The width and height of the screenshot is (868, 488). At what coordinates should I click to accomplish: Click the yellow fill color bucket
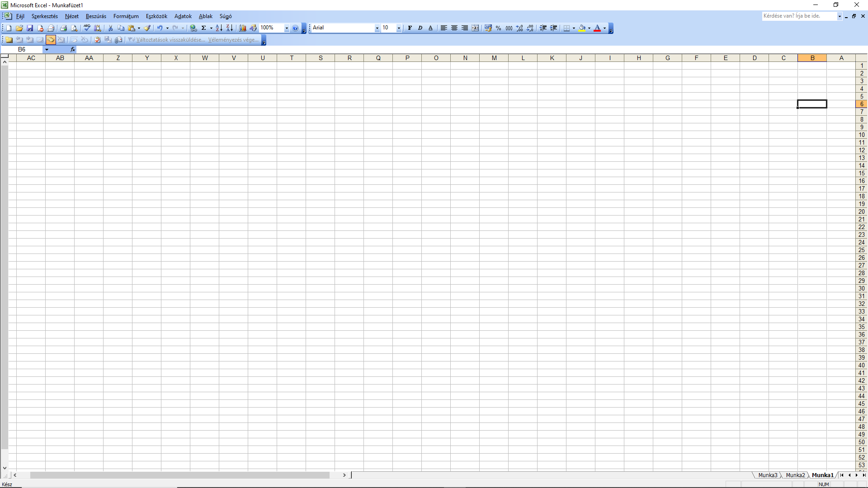point(582,28)
